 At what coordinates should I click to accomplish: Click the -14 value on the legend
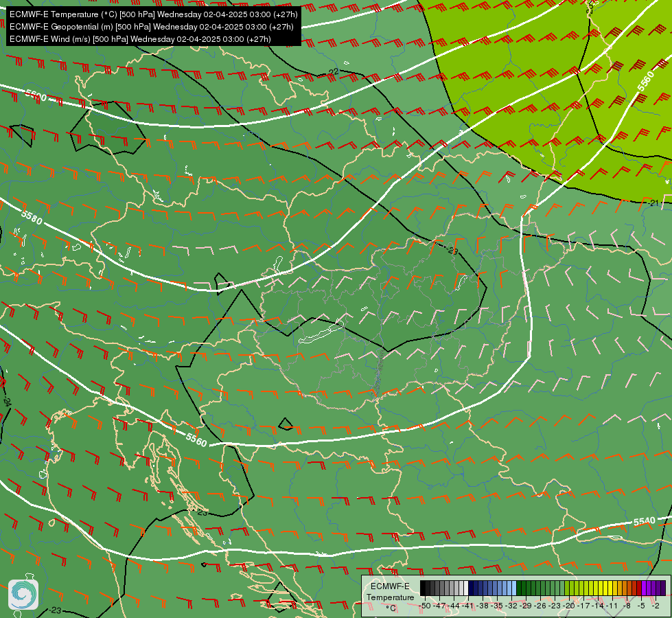pos(598,606)
